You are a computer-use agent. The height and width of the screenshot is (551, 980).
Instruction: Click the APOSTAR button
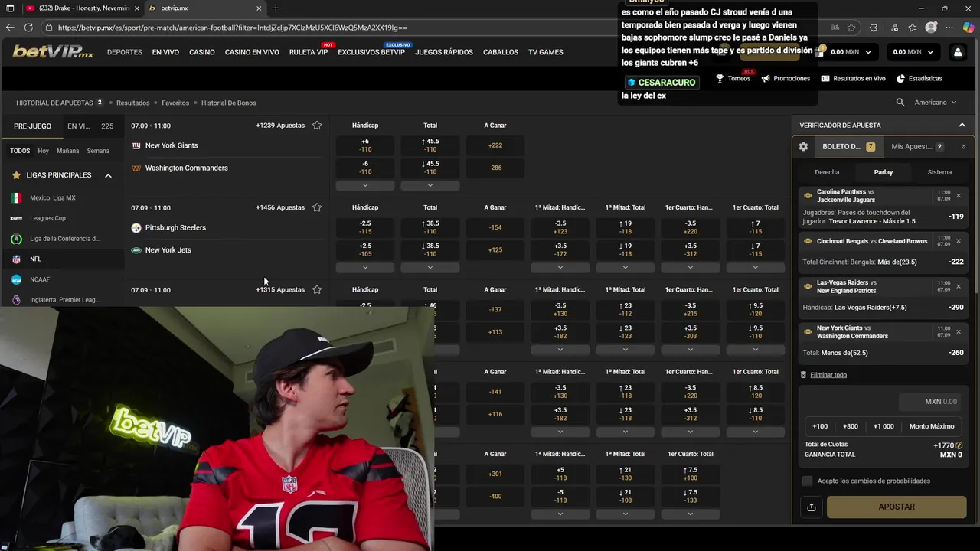pos(897,507)
